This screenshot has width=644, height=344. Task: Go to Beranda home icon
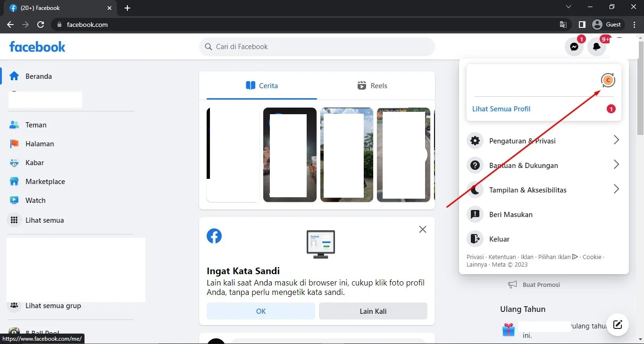coord(14,76)
